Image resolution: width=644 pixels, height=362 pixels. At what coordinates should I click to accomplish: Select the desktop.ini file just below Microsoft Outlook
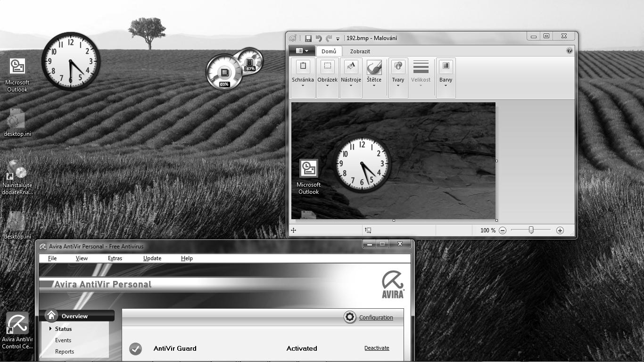click(x=17, y=123)
